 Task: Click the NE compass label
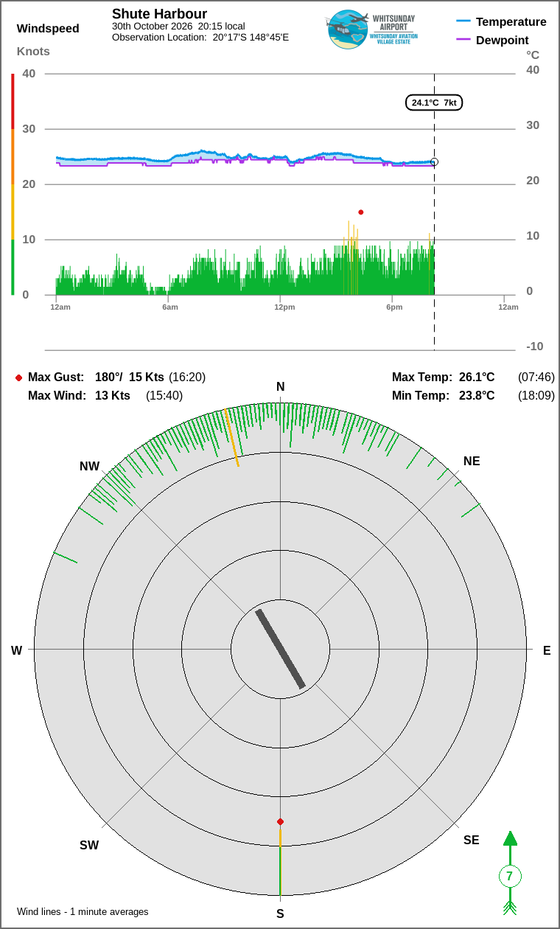472,462
